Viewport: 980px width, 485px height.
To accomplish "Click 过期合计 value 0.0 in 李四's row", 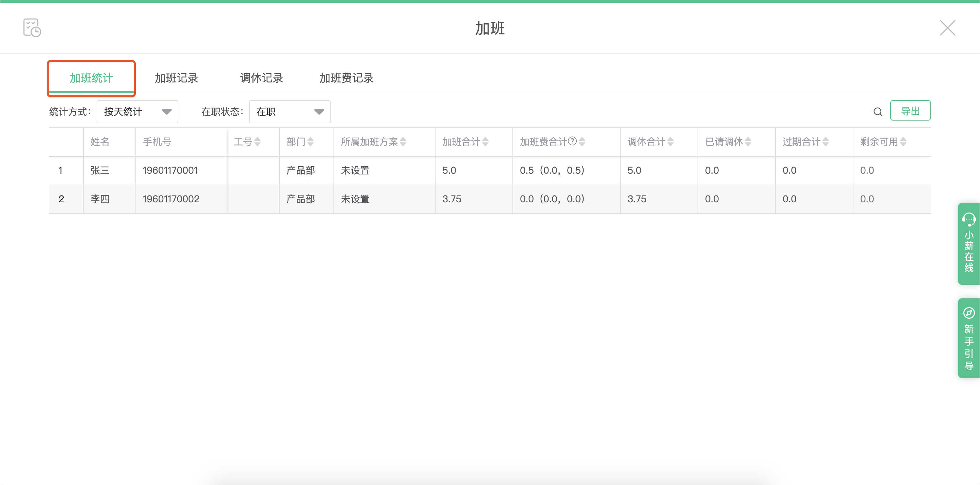I will [x=789, y=199].
